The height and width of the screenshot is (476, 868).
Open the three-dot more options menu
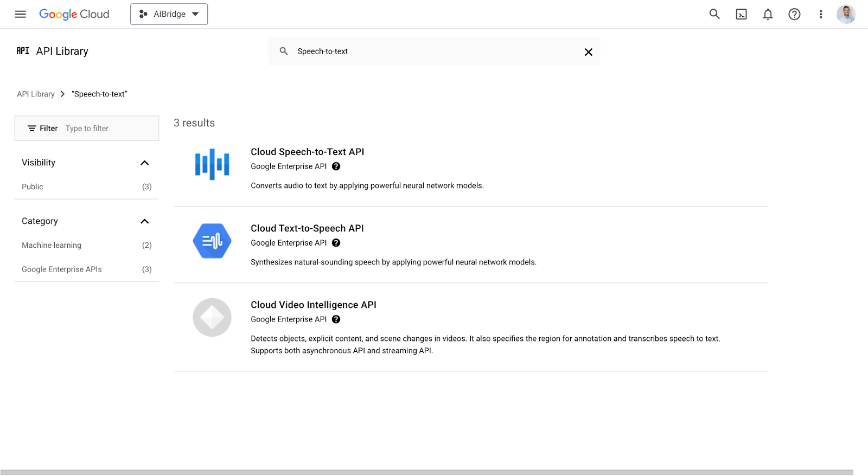[821, 14]
